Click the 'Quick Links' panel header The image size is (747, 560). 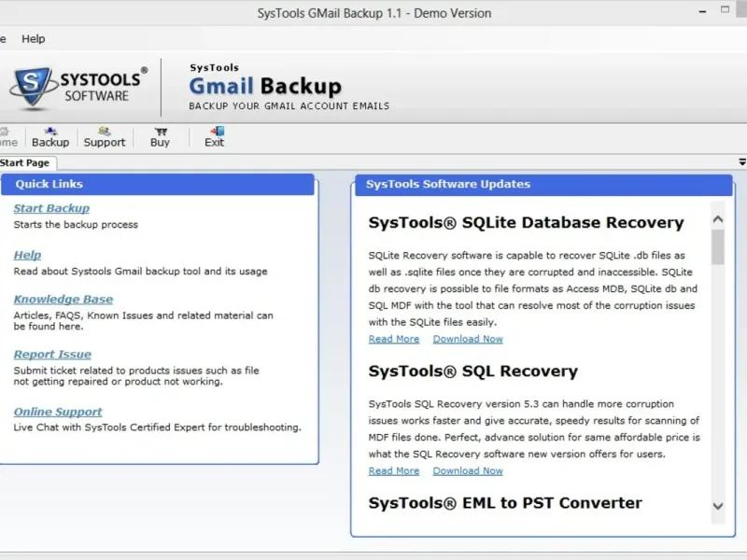(158, 184)
